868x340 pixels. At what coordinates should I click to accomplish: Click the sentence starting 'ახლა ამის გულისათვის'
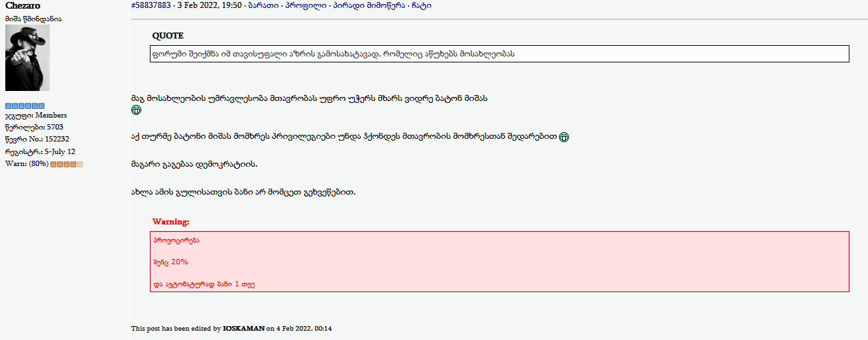[x=243, y=192]
